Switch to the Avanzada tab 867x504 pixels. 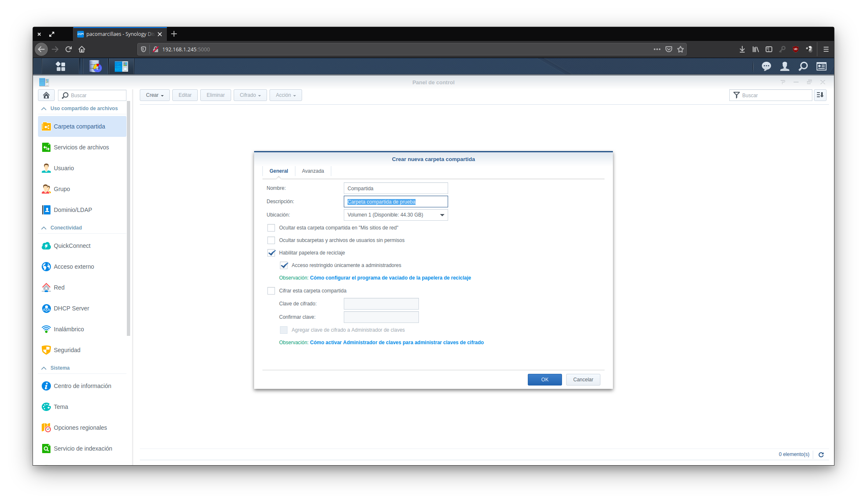[313, 171]
